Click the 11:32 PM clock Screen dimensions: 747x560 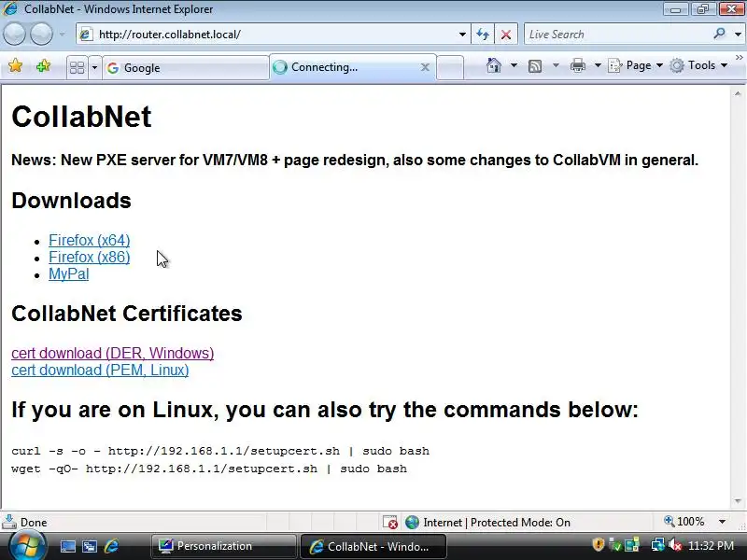click(x=712, y=546)
